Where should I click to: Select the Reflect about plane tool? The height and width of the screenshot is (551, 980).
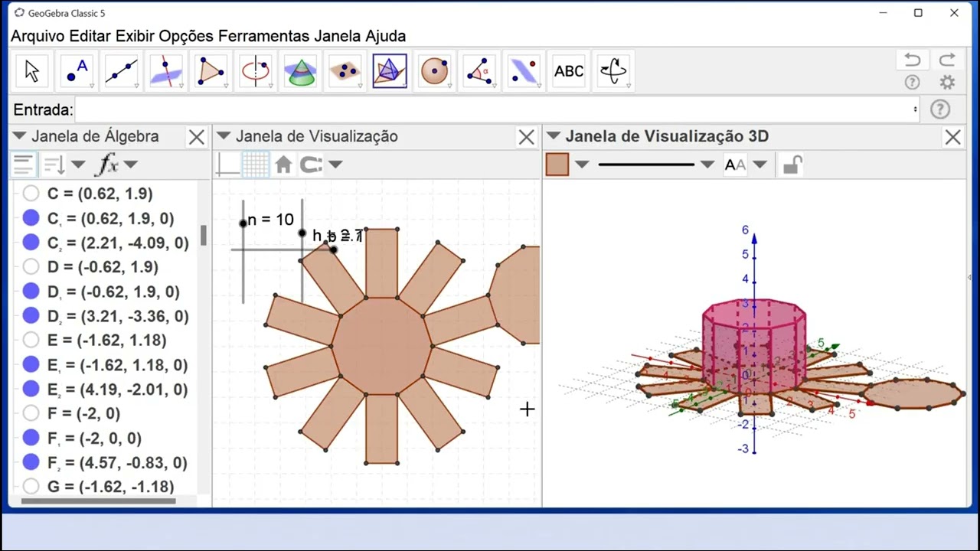(x=524, y=71)
